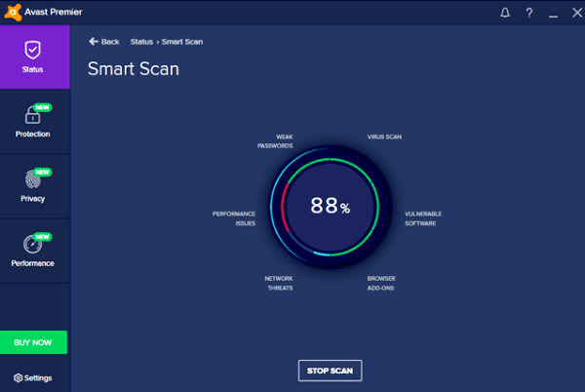Click the 88% scan progress ring
This screenshot has height=392, width=585.
click(x=331, y=207)
